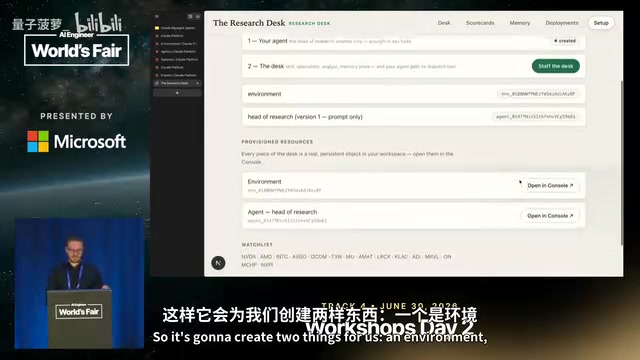Click the sidebar collapse icon at top-left
640x360 pixels.
pos(157,16)
